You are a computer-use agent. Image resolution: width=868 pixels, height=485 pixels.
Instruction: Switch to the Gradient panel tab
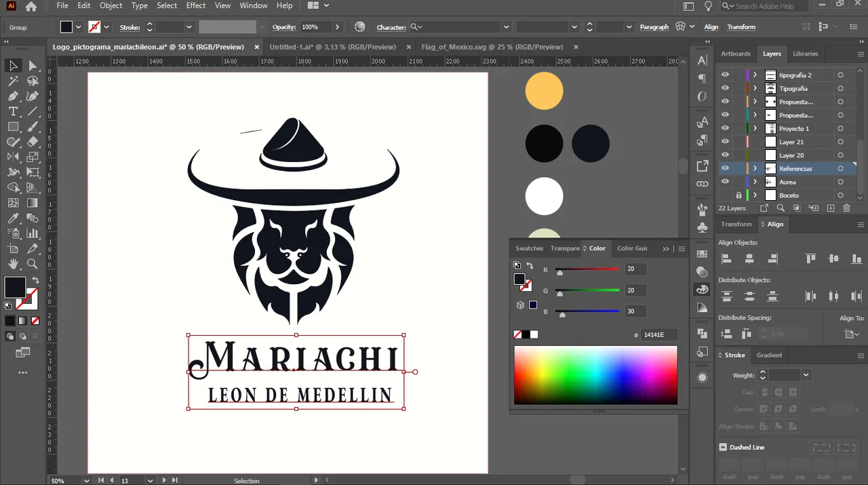[x=769, y=355]
